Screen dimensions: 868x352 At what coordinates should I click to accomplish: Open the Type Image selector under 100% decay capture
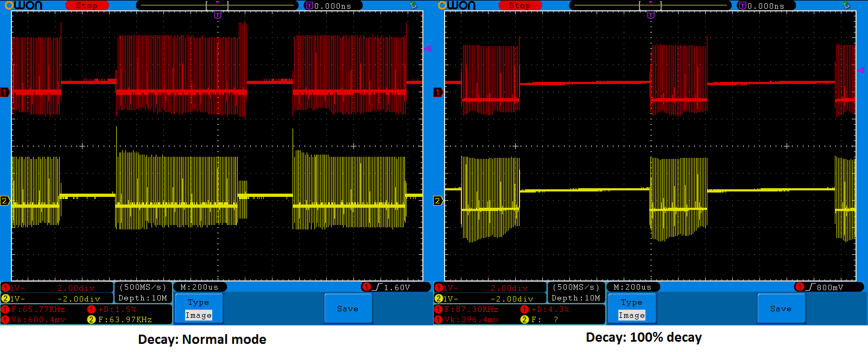point(631,309)
